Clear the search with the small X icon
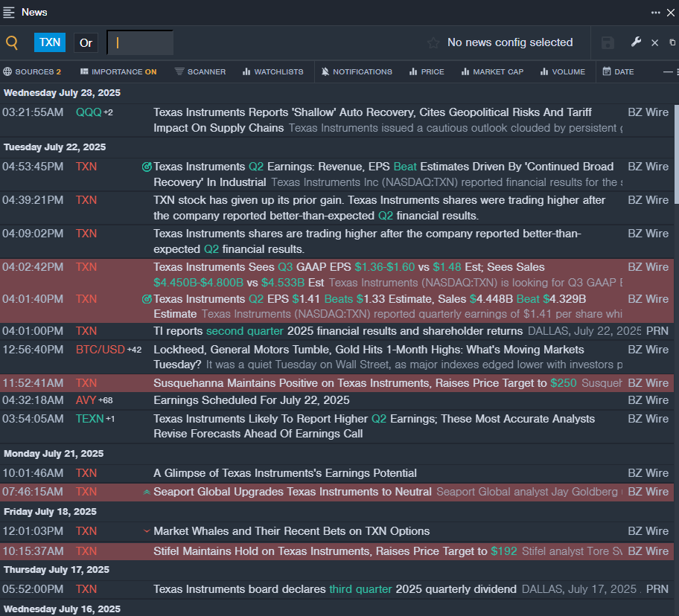 point(654,43)
